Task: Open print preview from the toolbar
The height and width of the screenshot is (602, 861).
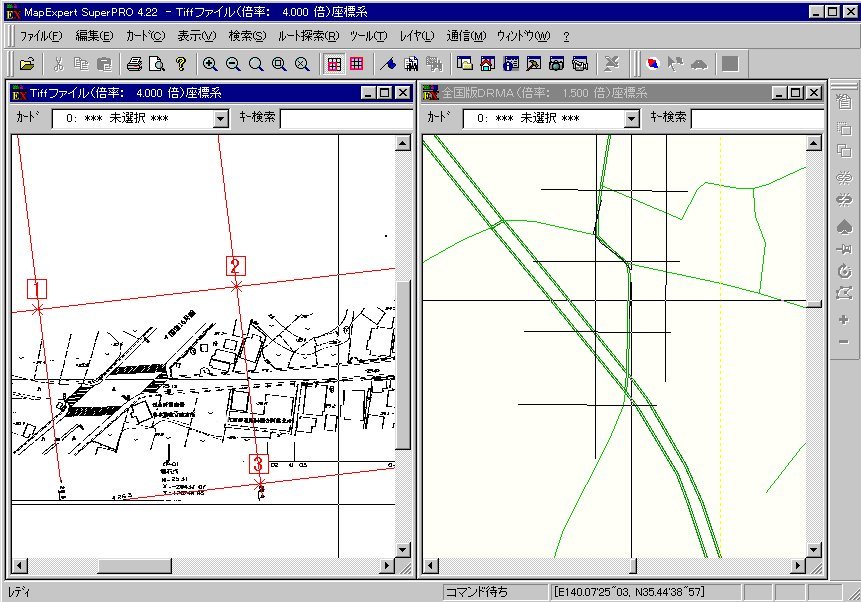Action: coord(157,64)
